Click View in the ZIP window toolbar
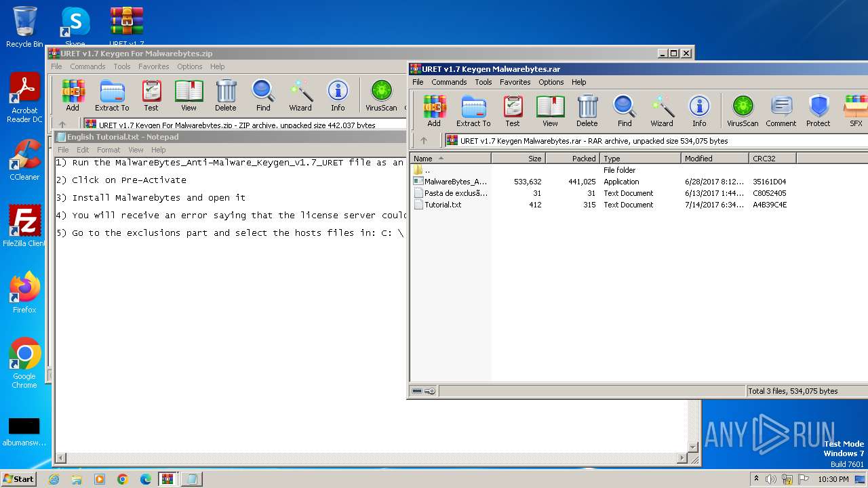Screen dimensions: 868x488 (189, 96)
